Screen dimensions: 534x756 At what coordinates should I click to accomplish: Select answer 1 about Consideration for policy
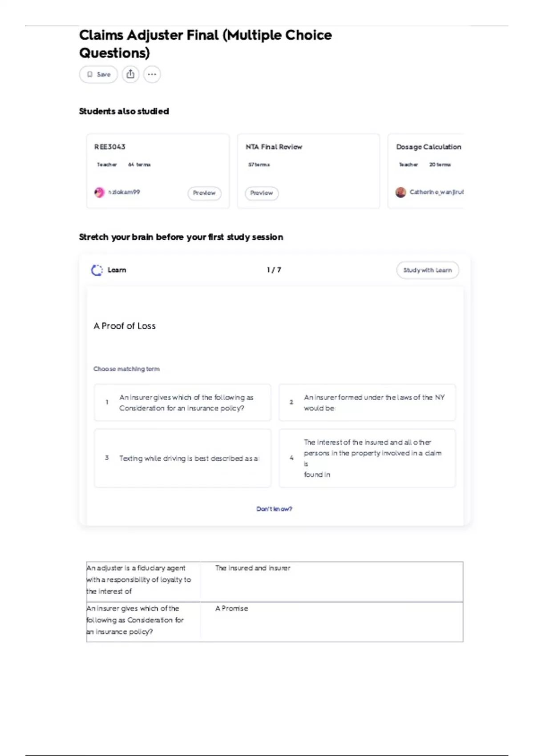182,402
